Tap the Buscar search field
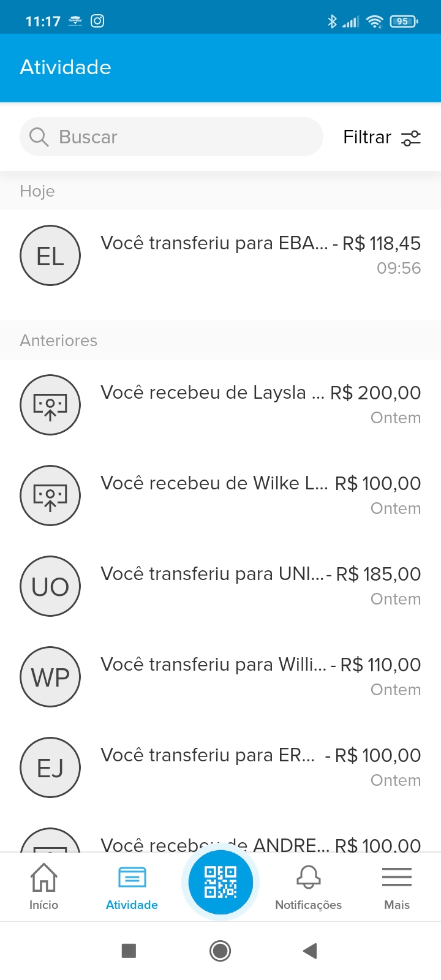Viewport: 441px width, 980px height. coord(184,137)
